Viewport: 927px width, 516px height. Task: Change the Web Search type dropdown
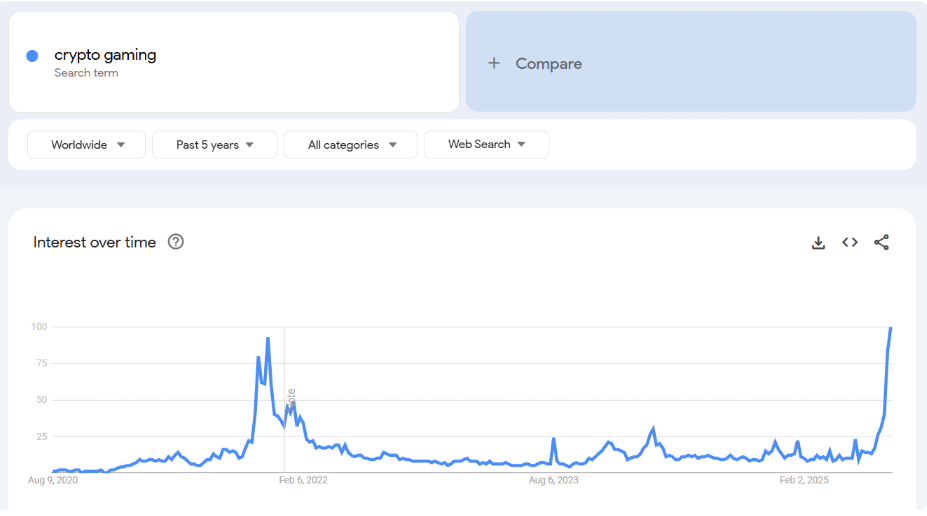[487, 145]
